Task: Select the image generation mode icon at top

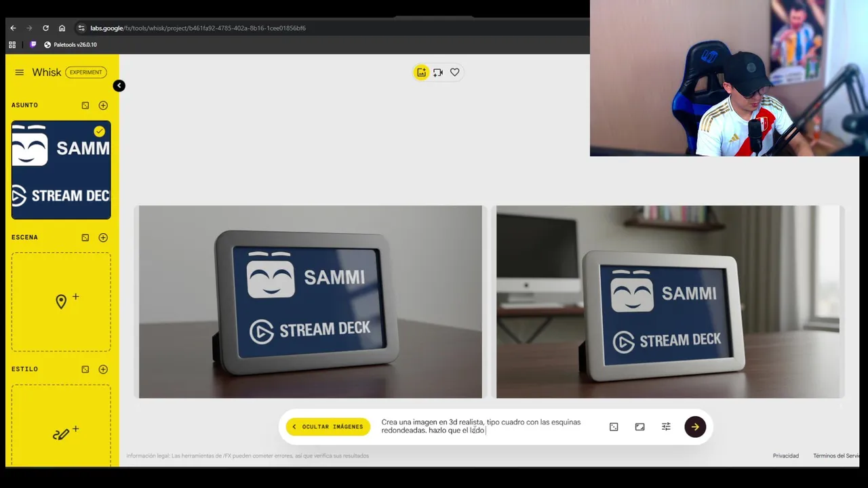Action: tap(422, 73)
